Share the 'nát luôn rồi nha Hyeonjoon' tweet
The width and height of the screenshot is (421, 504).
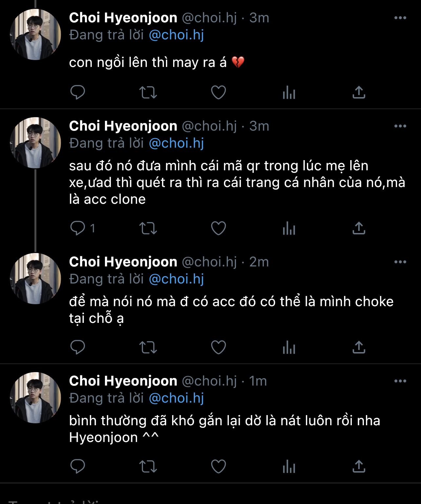pos(359,466)
